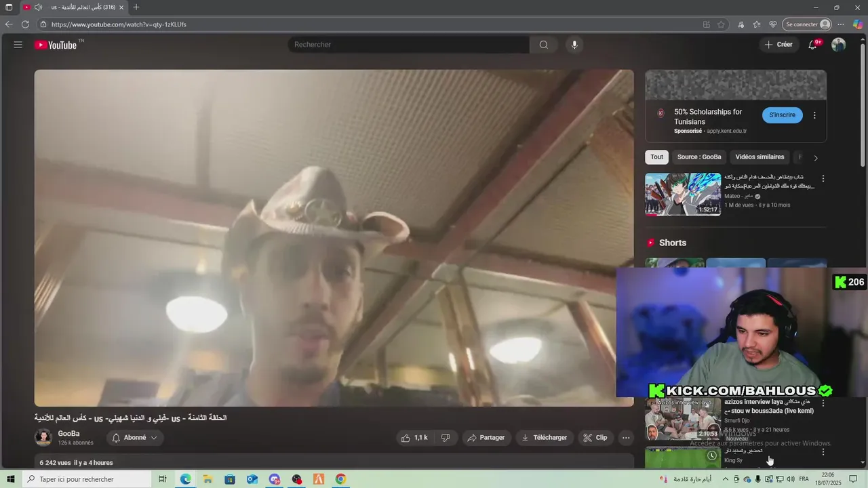Click the '6 242 vues' description text

click(56, 463)
